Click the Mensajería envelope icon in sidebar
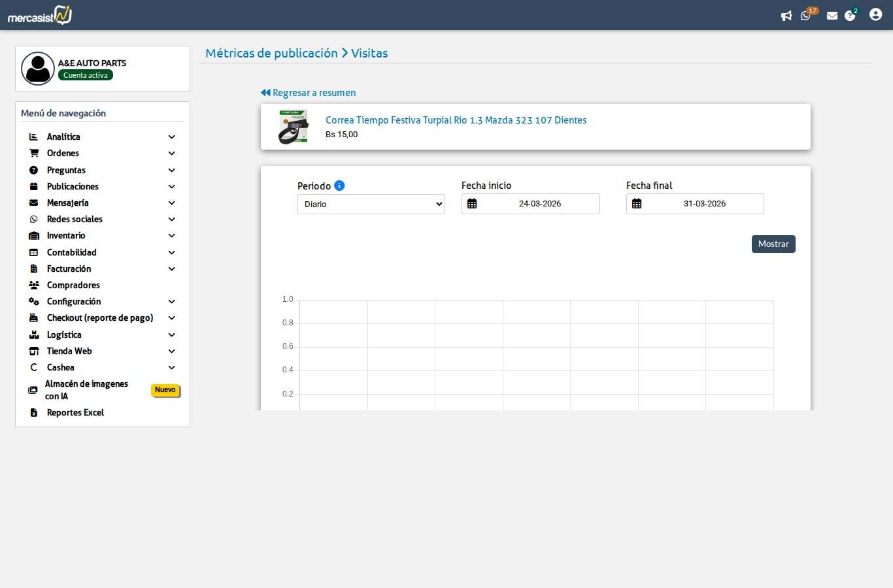Viewport: 893px width, 588px height. point(34,203)
